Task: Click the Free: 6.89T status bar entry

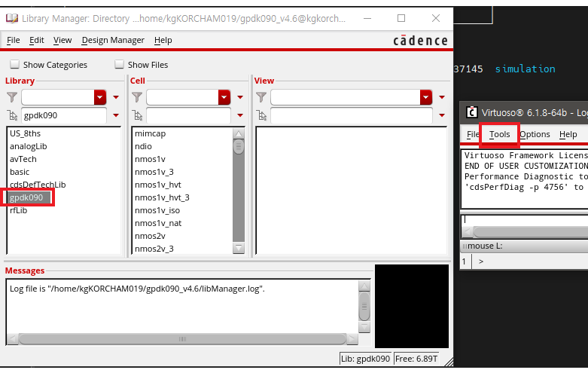Action: tap(416, 359)
